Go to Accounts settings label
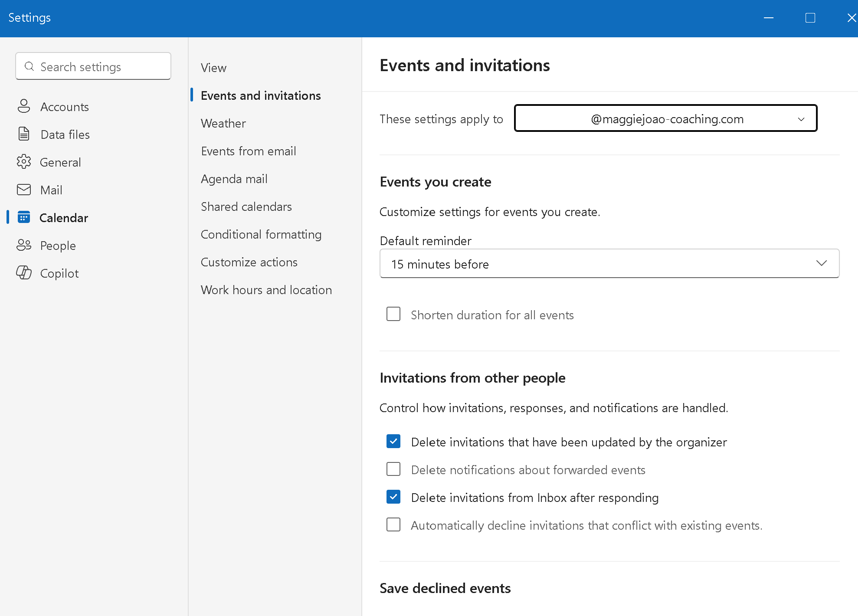The height and width of the screenshot is (616, 858). pyautogui.click(x=65, y=107)
